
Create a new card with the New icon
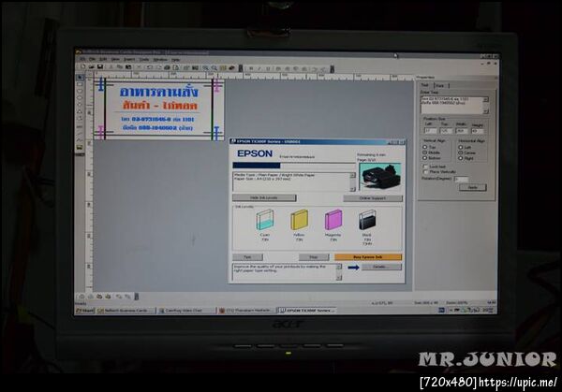point(82,67)
